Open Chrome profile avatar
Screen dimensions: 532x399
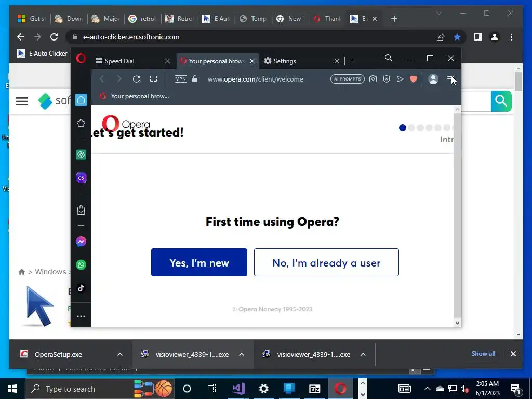click(495, 37)
